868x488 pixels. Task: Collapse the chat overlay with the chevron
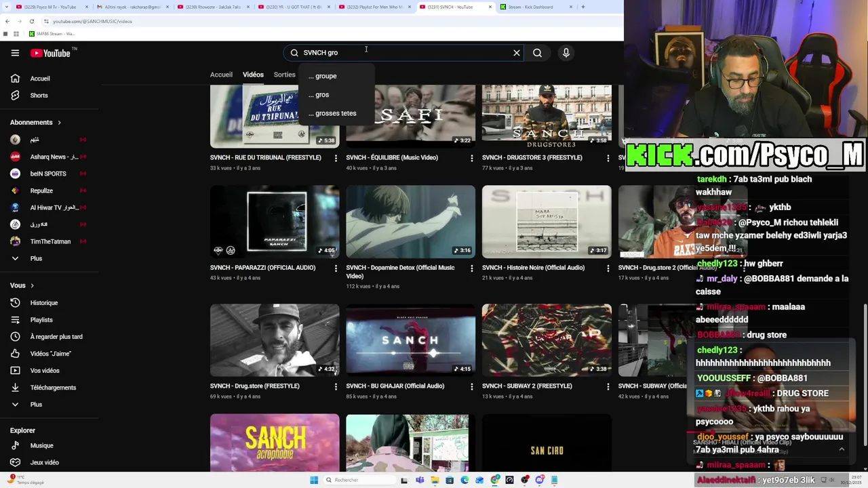click(x=842, y=449)
